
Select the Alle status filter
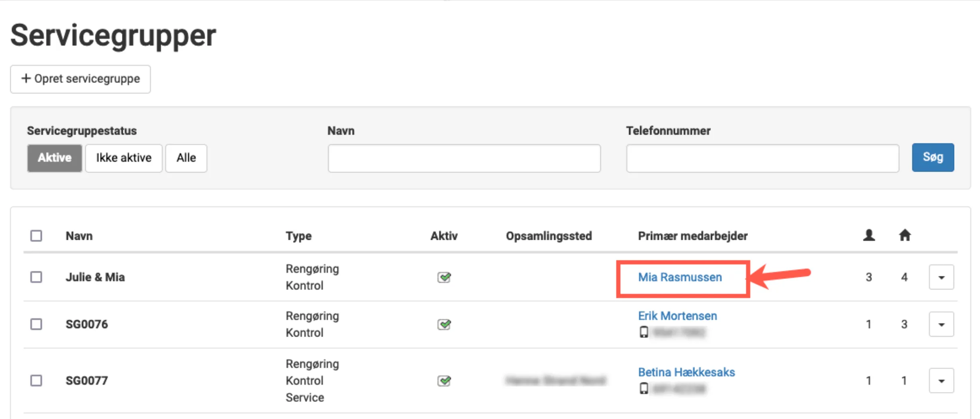pos(186,158)
